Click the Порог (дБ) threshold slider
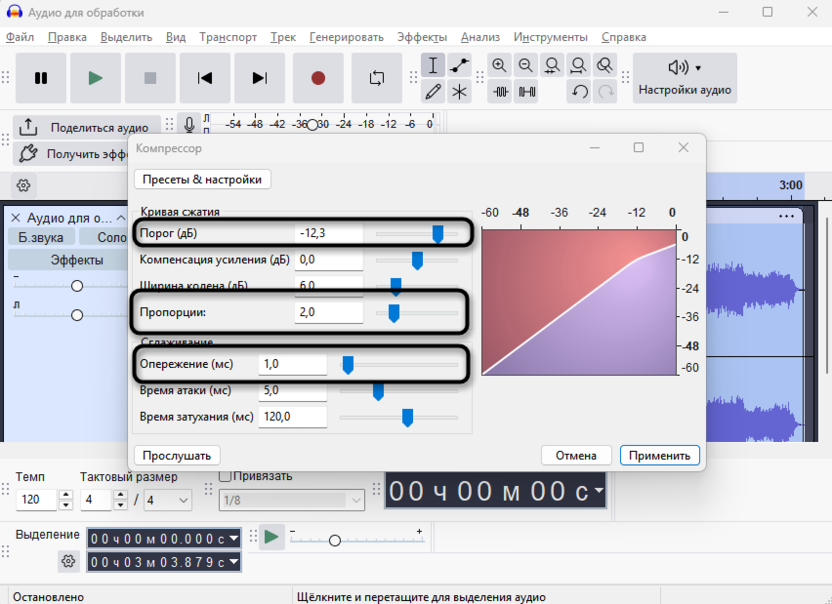 (437, 233)
